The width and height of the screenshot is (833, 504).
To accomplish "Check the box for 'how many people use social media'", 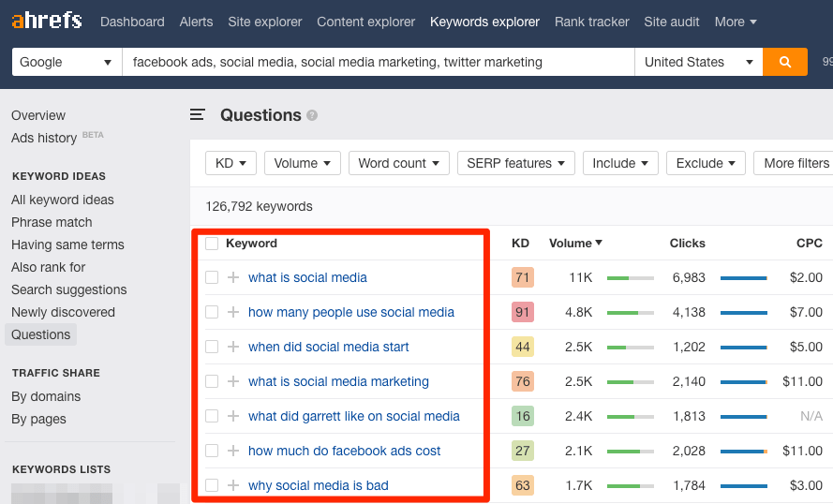I will [x=212, y=312].
